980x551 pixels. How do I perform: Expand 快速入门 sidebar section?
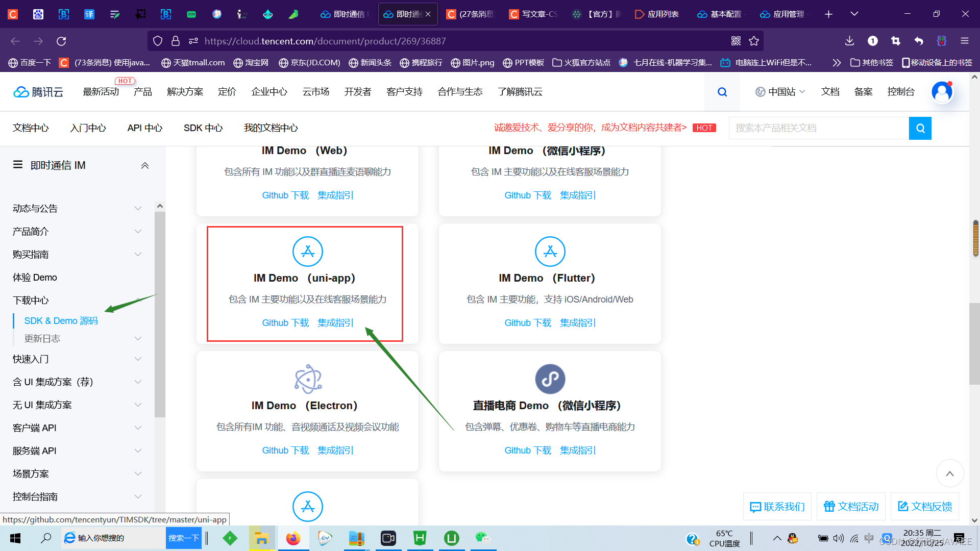[x=138, y=359]
